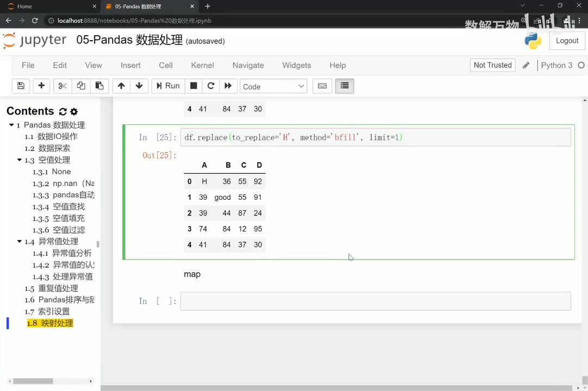The image size is (588, 391).
Task: Click in the df.replace code cell
Action: click(376, 137)
